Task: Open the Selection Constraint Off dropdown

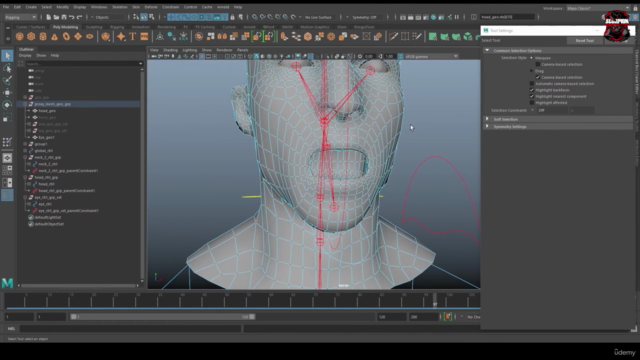Action: point(551,111)
